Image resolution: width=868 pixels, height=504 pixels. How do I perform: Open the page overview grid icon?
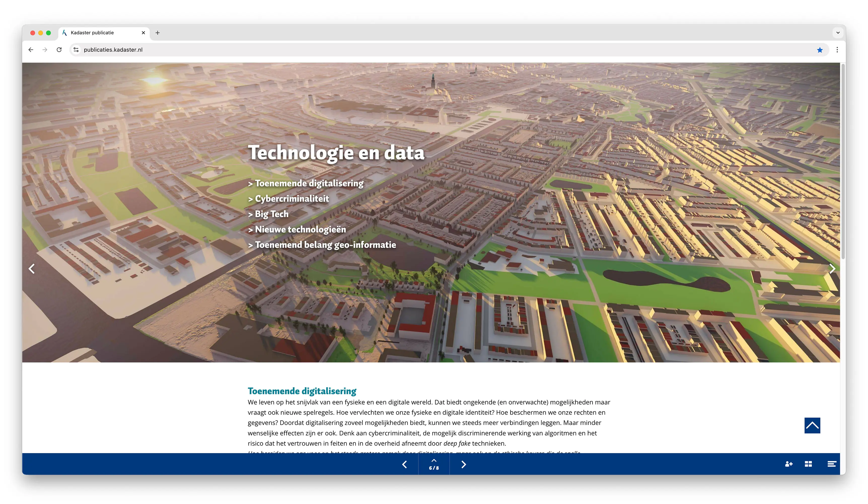point(808,464)
